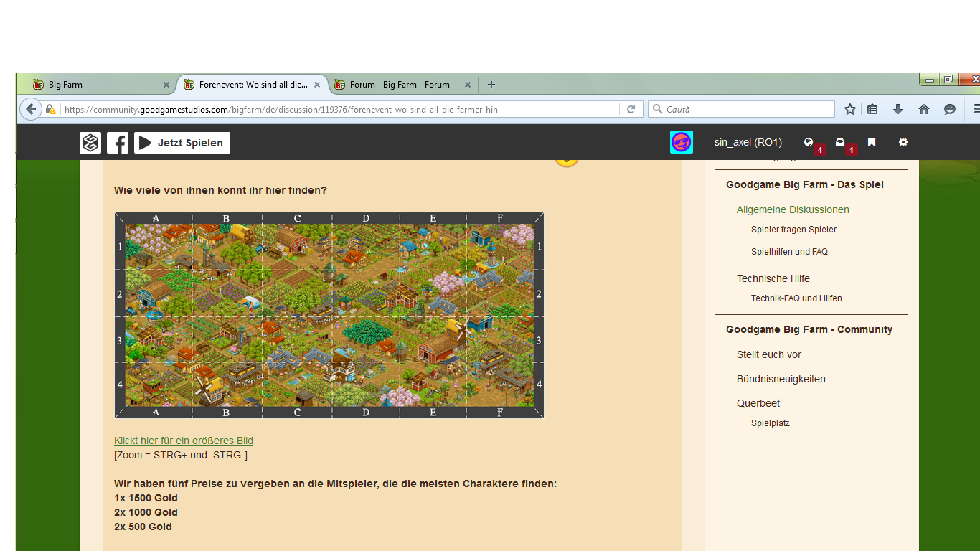Open Allgemeine Diskussionen category
Image resolution: width=980 pixels, height=551 pixels.
793,209
